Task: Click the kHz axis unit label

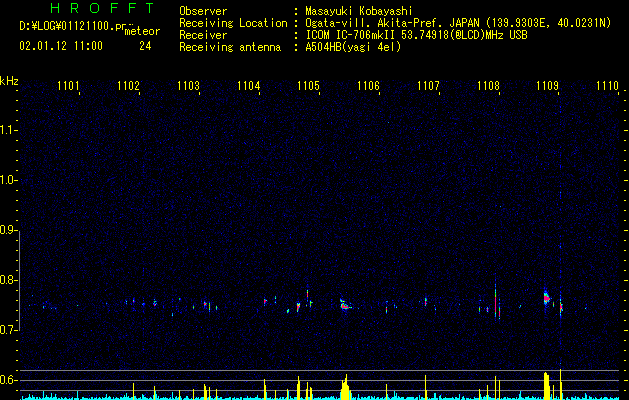Action: 9,81
